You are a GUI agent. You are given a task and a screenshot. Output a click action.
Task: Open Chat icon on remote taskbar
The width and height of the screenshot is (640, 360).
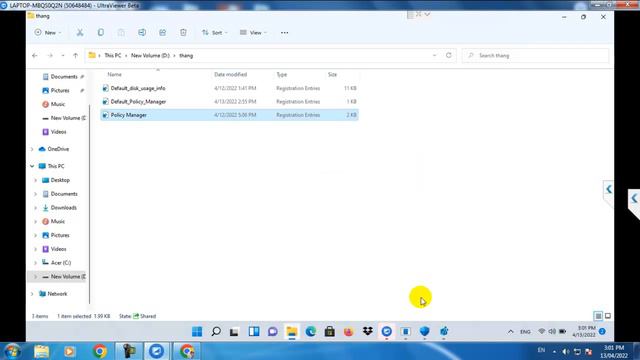(x=273, y=331)
